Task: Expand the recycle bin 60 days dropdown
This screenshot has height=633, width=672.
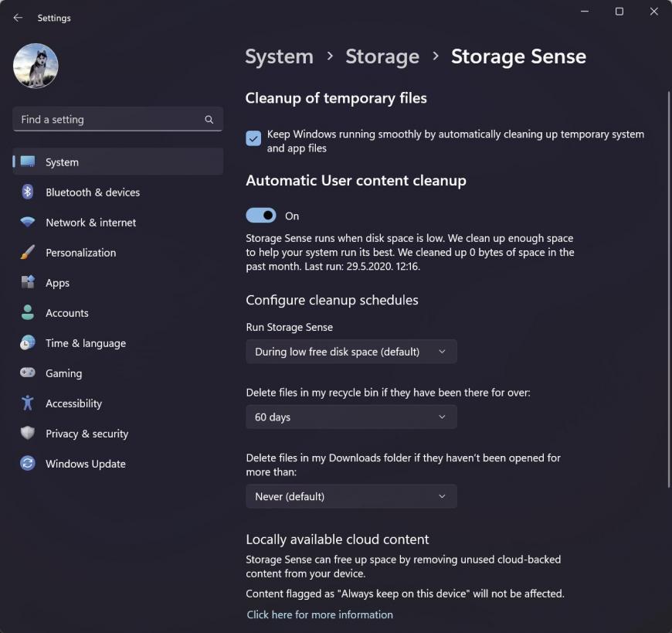Action: (351, 417)
